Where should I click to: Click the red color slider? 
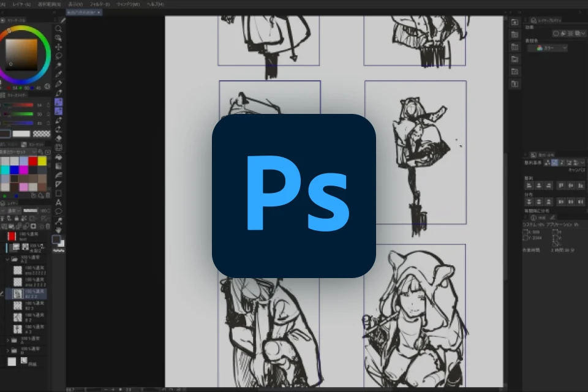[19, 105]
